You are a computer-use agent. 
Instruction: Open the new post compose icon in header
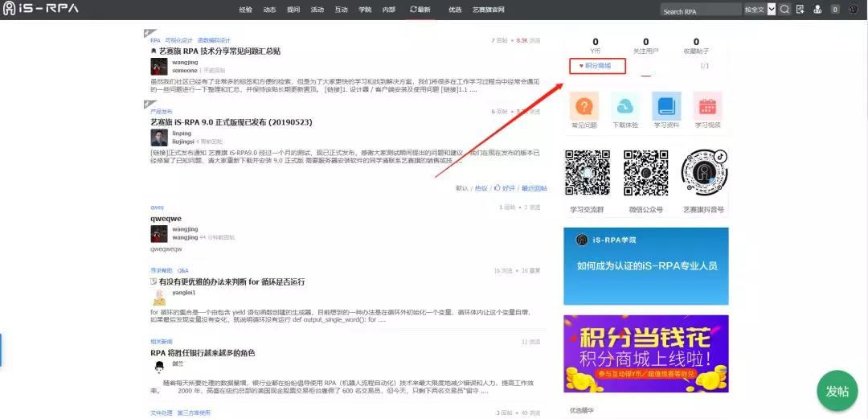click(801, 10)
